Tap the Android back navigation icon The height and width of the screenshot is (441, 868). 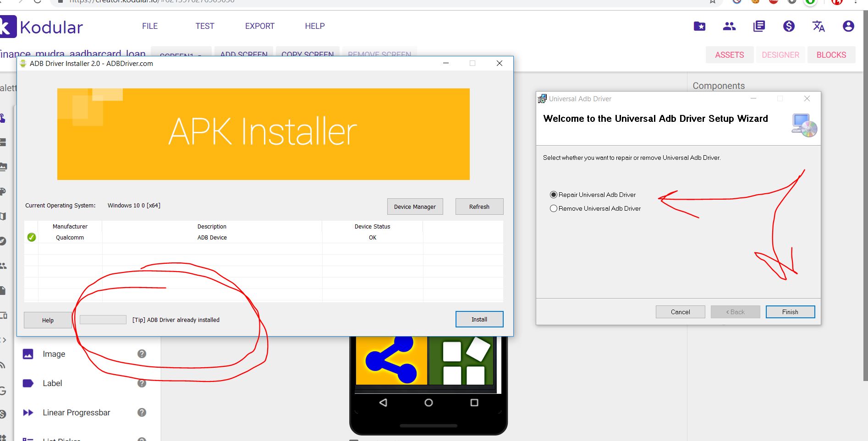[x=383, y=403]
